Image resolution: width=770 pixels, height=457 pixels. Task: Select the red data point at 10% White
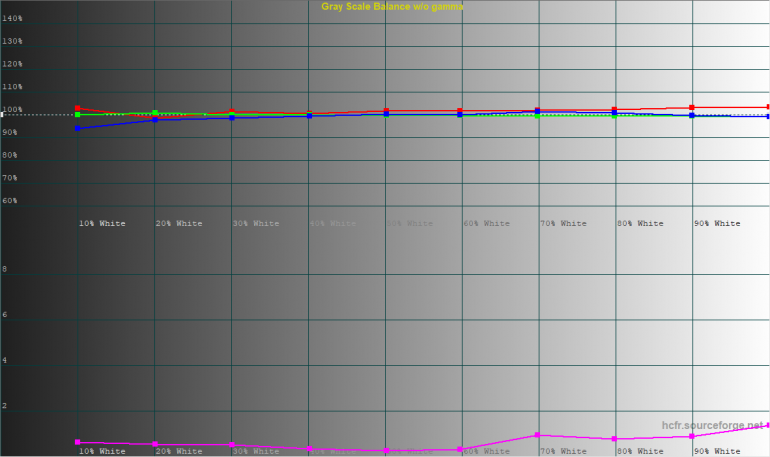pos(78,108)
